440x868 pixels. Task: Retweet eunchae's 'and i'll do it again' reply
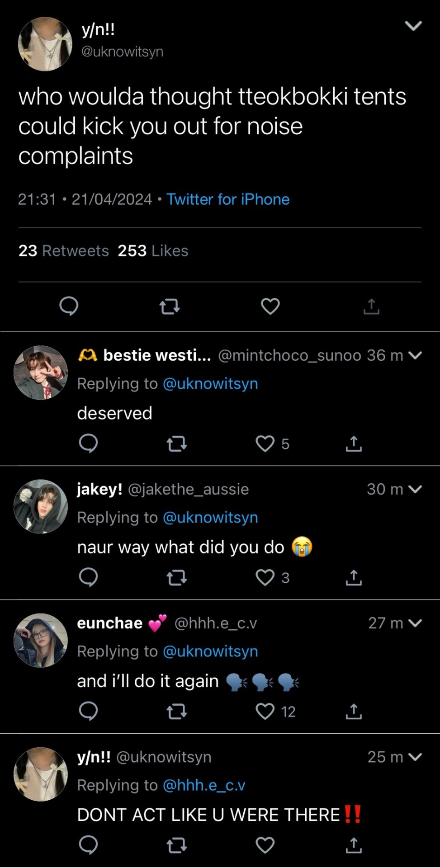177,712
